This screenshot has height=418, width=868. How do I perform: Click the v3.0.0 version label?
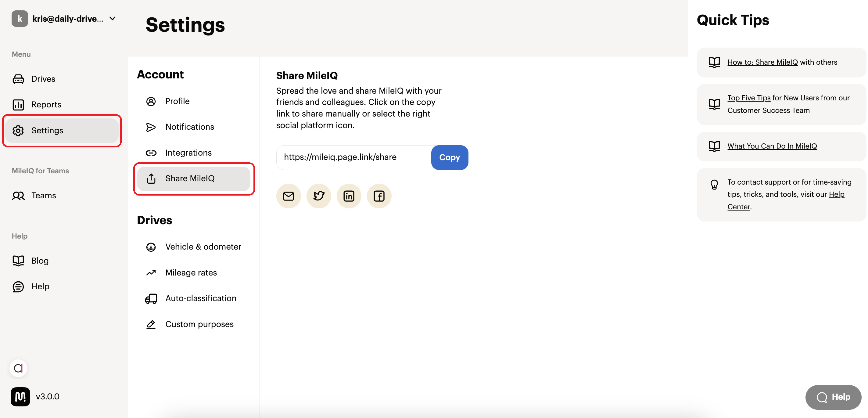[x=48, y=397]
